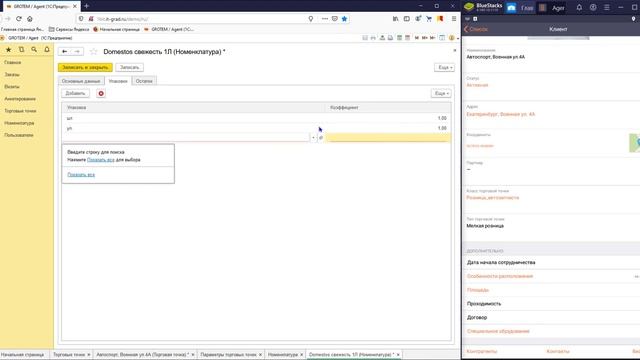
Task: Toggle Firefox sidebar view icon
Action: (x=407, y=19)
